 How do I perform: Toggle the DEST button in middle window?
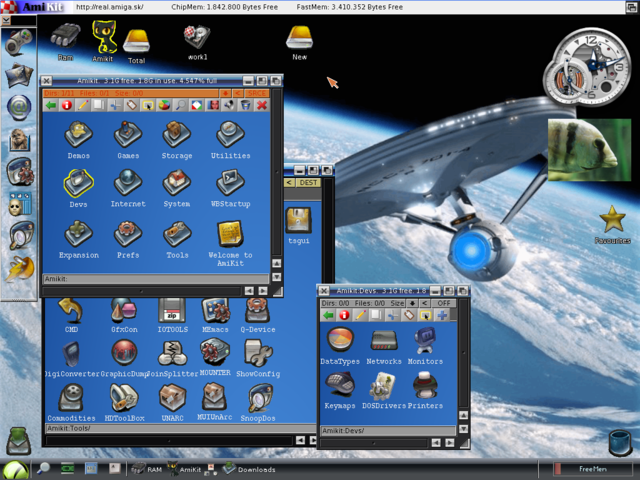click(308, 182)
